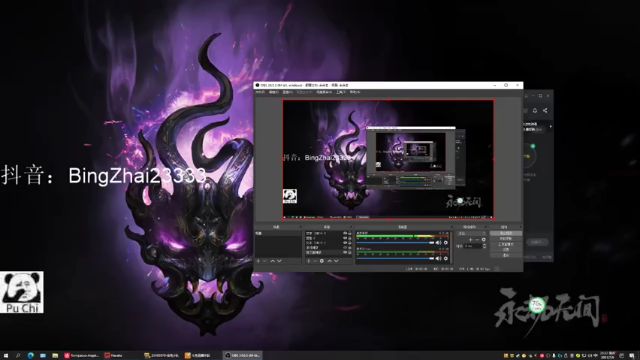Screen dimensions: 640x360
Task: Toggle eye visibility of the fourth source row
Action: coord(345,247)
